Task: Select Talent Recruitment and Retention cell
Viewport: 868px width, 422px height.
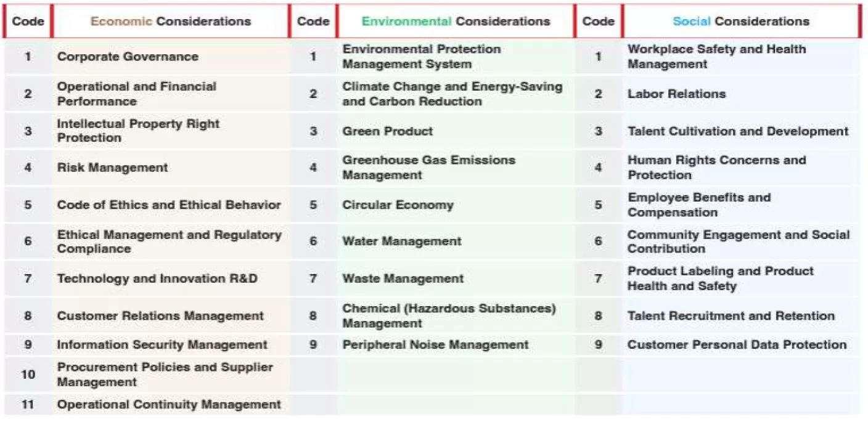Action: (x=731, y=316)
